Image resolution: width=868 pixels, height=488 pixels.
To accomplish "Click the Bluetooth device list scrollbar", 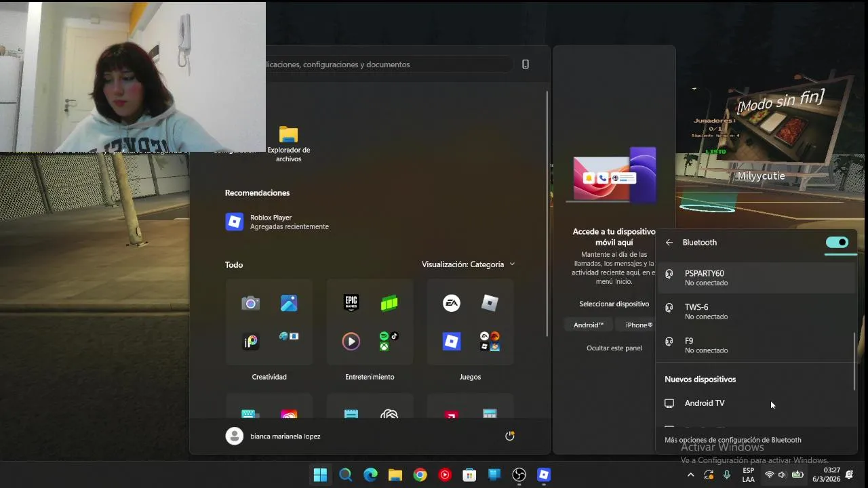I will click(x=854, y=361).
